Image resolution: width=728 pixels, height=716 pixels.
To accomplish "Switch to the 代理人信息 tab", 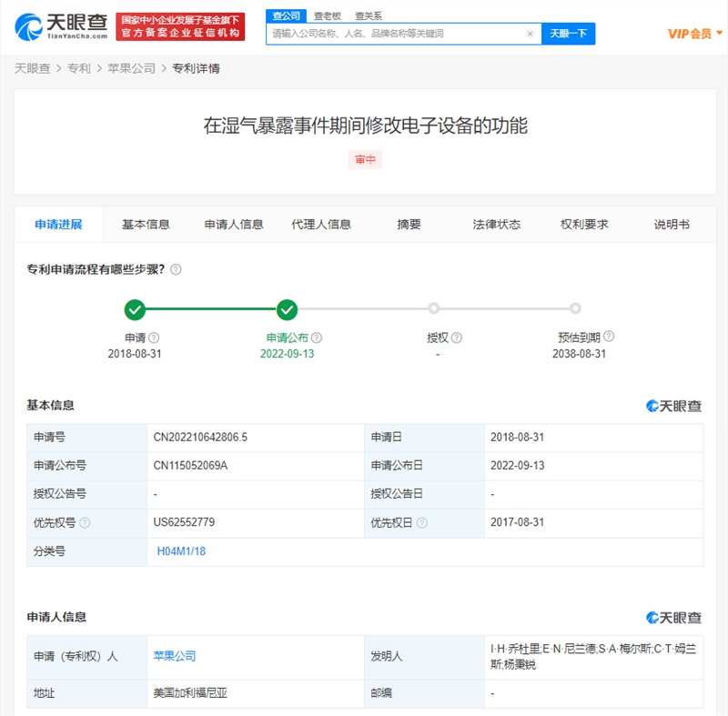I will (x=321, y=225).
